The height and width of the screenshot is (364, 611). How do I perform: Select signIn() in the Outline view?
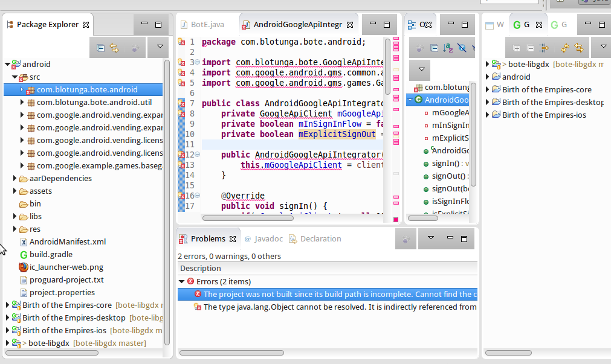(x=446, y=164)
